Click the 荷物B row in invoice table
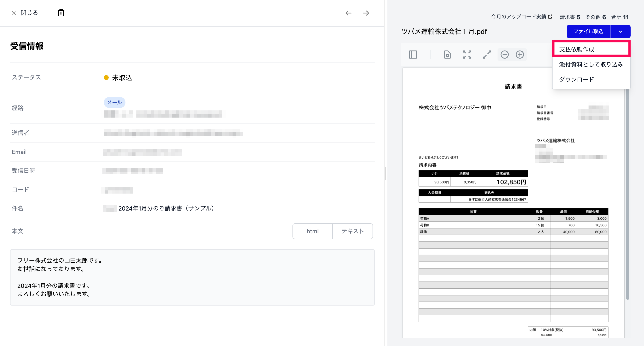This screenshot has height=346, width=644. tap(513, 225)
